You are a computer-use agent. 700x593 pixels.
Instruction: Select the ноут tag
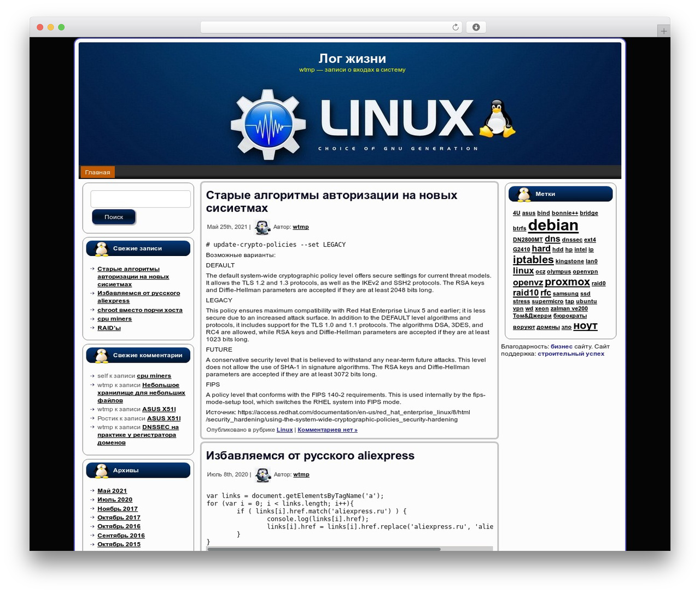pyautogui.click(x=585, y=326)
